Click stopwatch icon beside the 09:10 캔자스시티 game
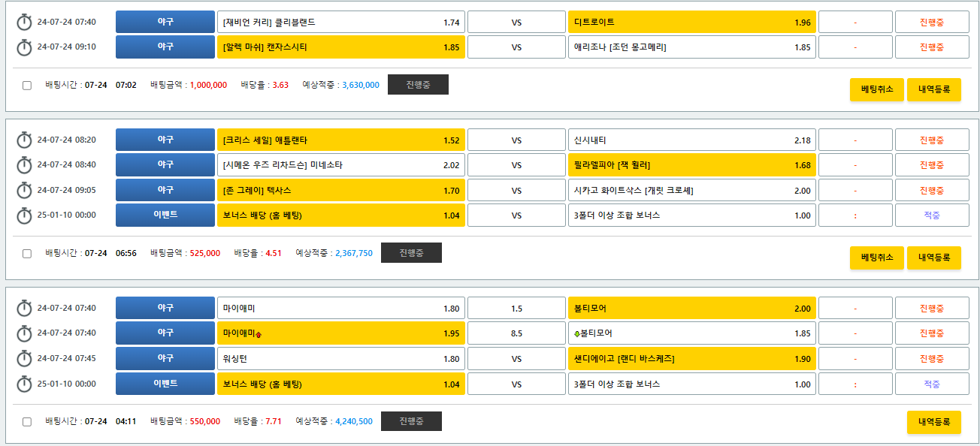This screenshot has height=446, width=980. coord(24,47)
